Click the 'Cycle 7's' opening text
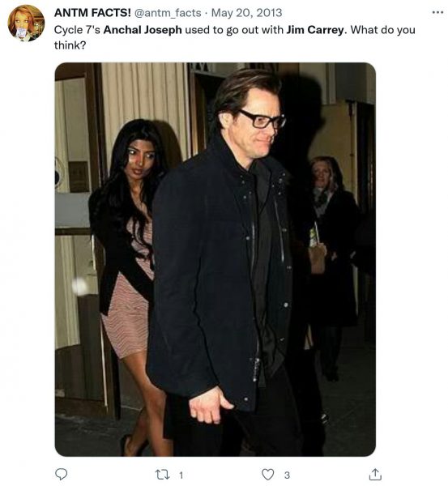The height and width of the screenshot is (486, 448). 77,30
